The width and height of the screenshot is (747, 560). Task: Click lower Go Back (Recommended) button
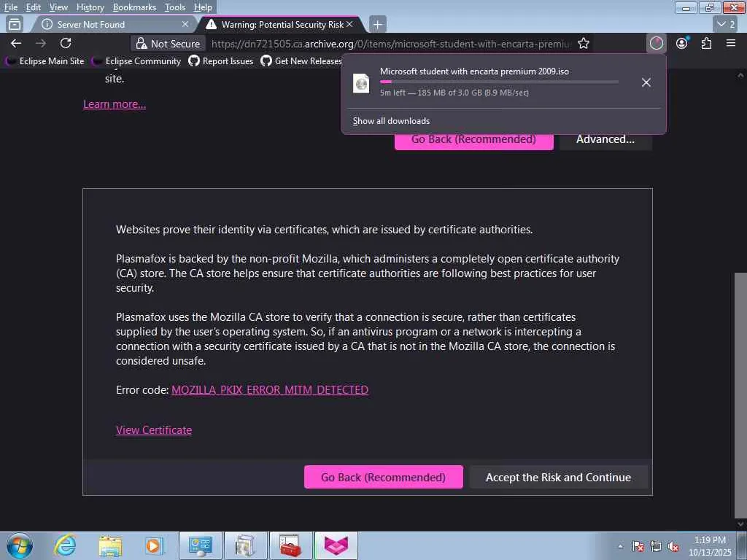point(384,477)
